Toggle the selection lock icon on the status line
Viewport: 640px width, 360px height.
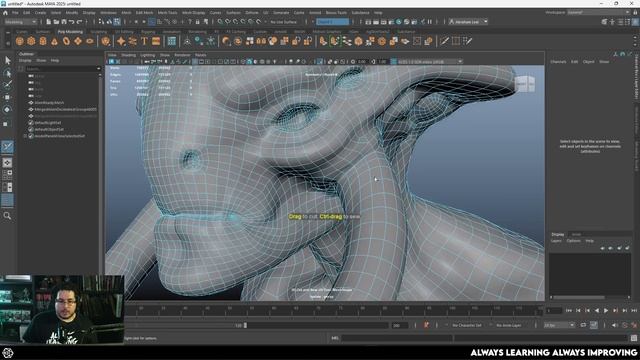point(198,22)
